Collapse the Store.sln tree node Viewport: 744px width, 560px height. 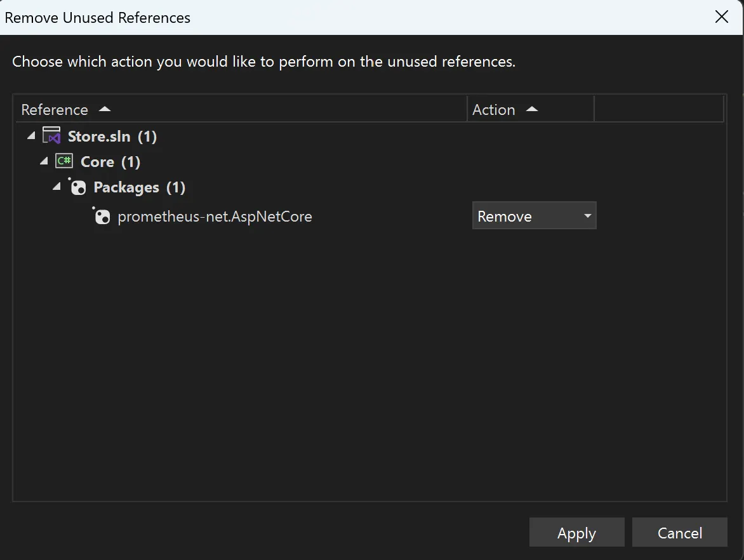31,136
